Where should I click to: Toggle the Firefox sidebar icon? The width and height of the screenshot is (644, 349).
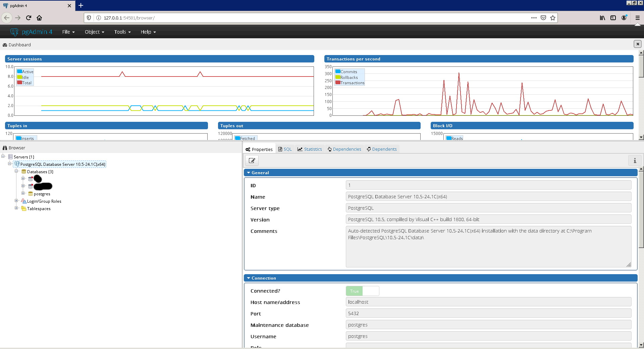click(613, 18)
